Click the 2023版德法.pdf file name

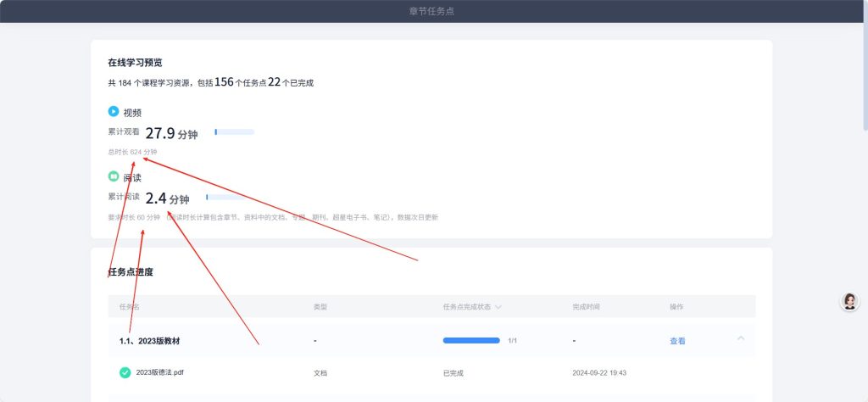tap(160, 372)
